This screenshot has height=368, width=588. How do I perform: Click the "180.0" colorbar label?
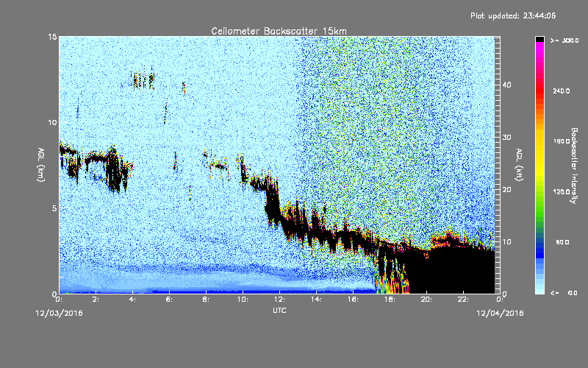(x=562, y=141)
